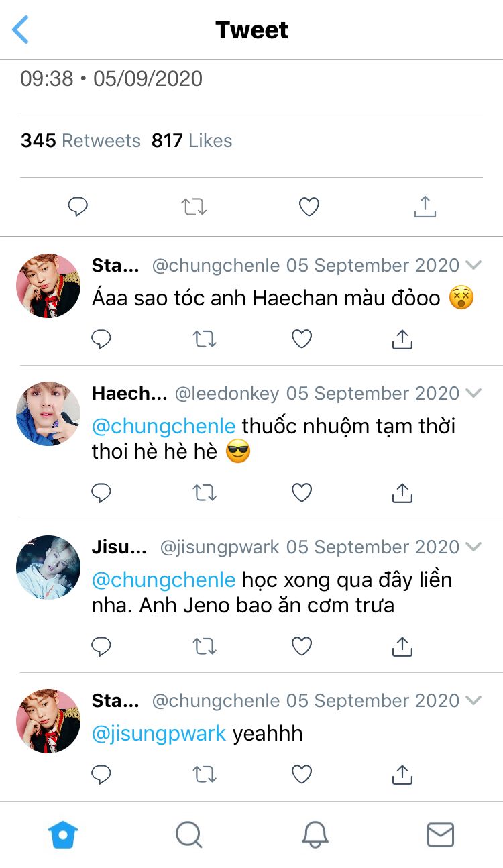Viewport: 503px width, 868px height.
Task: Open dropdown on @jisungpwark's reply
Action: [x=473, y=547]
